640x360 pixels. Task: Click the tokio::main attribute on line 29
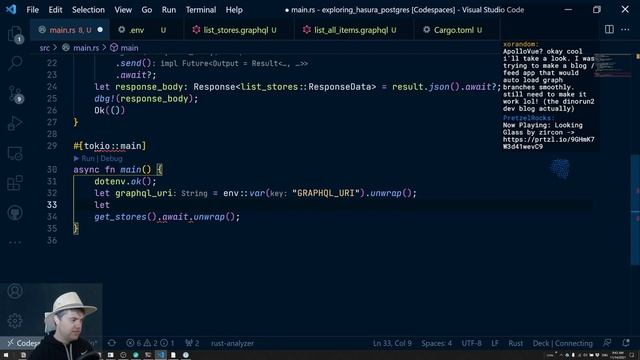[x=110, y=146]
